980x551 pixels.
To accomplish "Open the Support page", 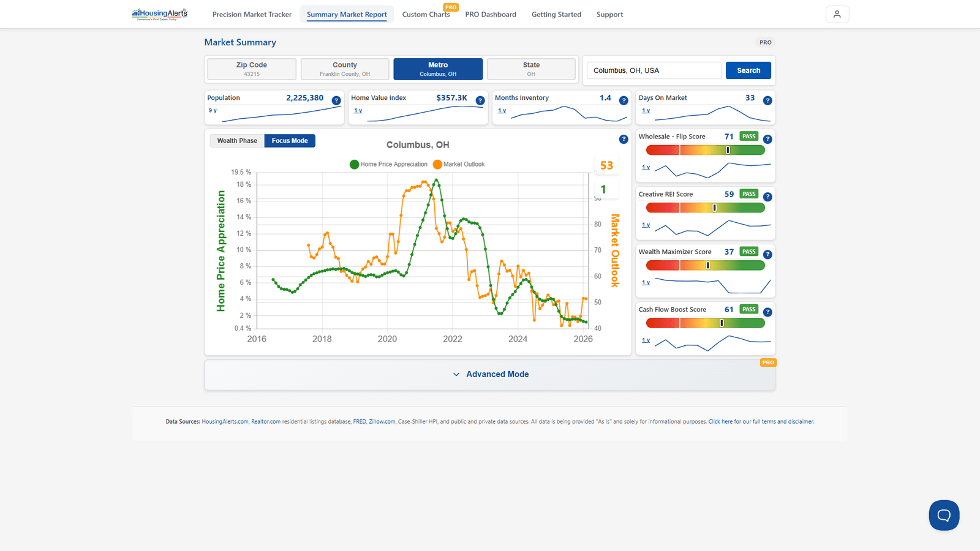I will (x=610, y=15).
